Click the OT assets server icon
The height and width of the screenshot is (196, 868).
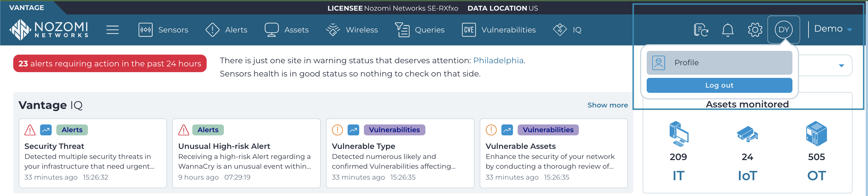pos(816,134)
